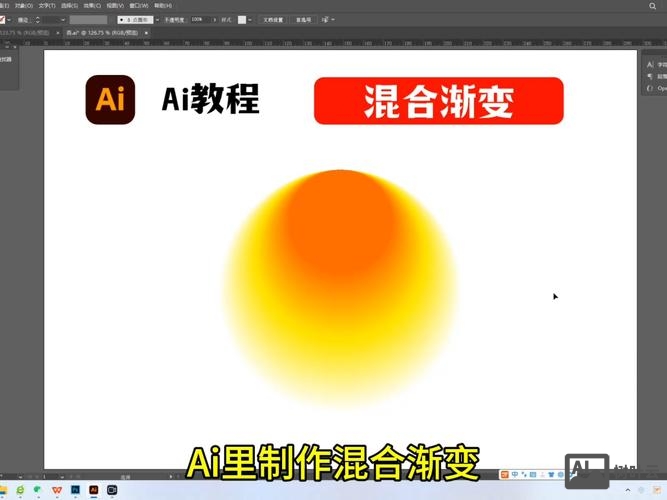
Task: Select the Ai教程 text on the artboard
Action: click(x=211, y=99)
